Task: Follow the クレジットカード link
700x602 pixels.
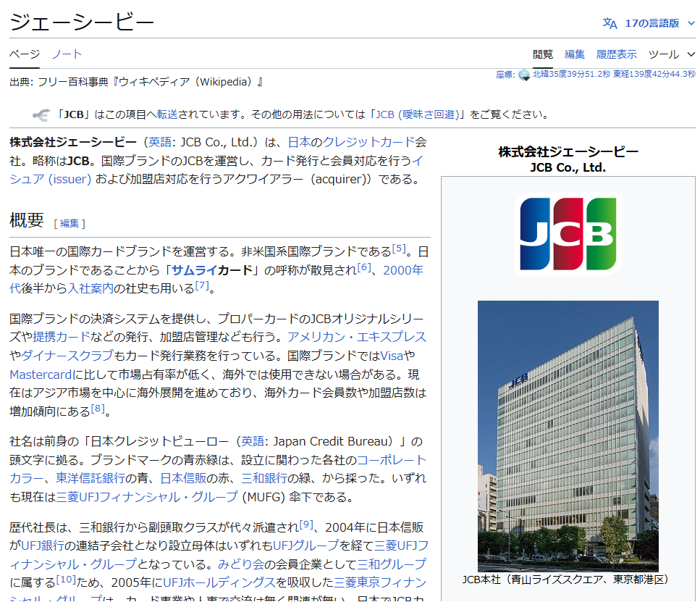Action: coord(368,142)
